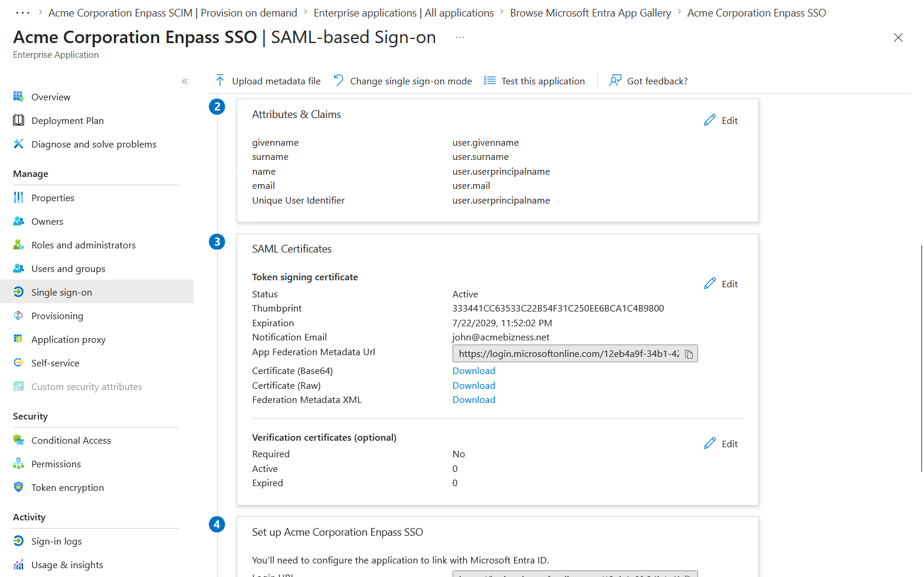Upload metadata file
924x577 pixels.
tap(268, 81)
